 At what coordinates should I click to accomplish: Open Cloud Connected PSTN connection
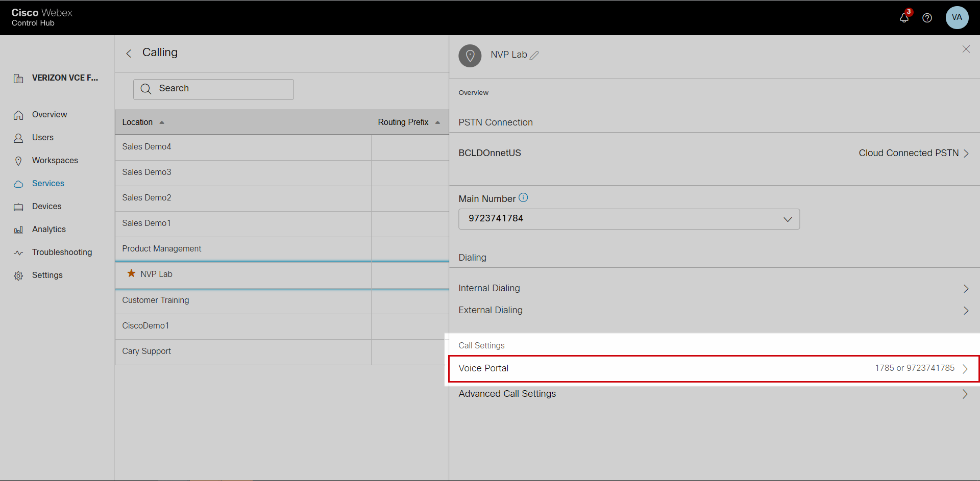913,153
